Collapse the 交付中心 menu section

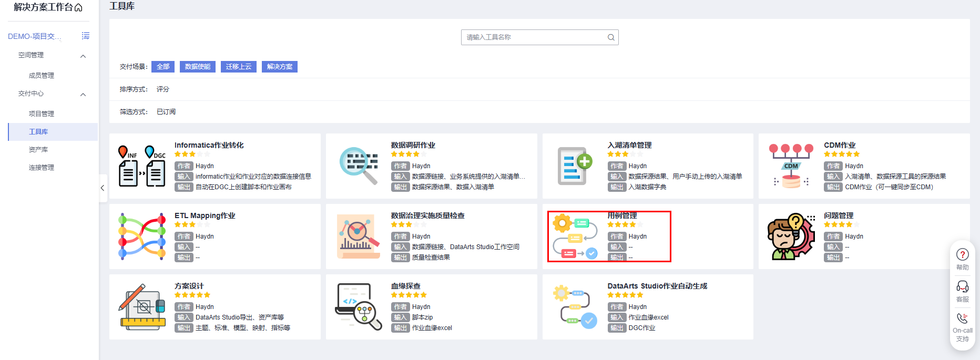coord(83,95)
